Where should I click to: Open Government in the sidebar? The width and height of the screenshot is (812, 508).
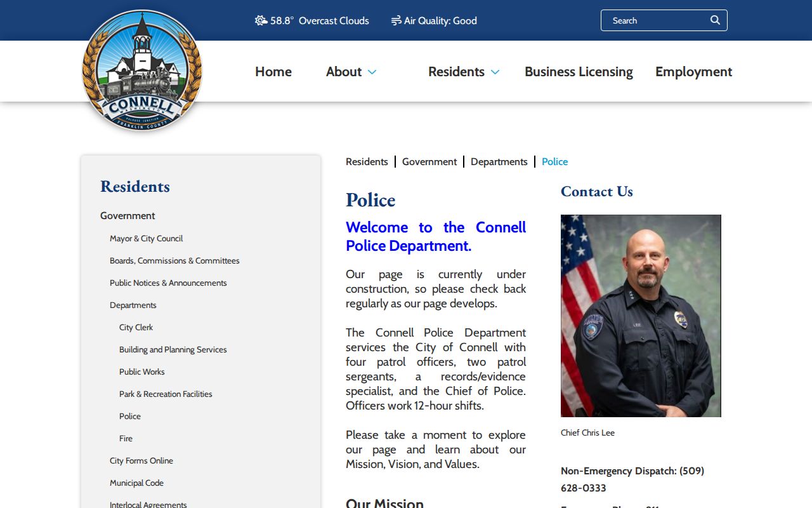128,216
